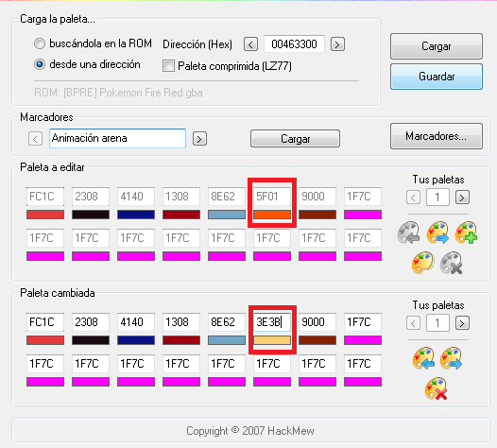Click orange swatch under 5F01 in Paleta a editar
The image size is (497, 448).
click(272, 215)
